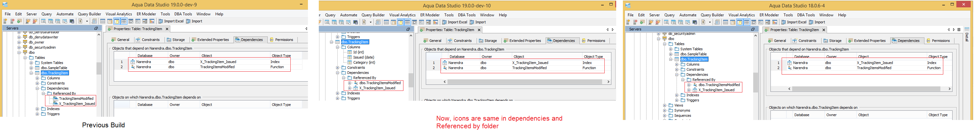
Task: Collapse Referenced By folder in dev-9 tree
Action: pos(43,93)
